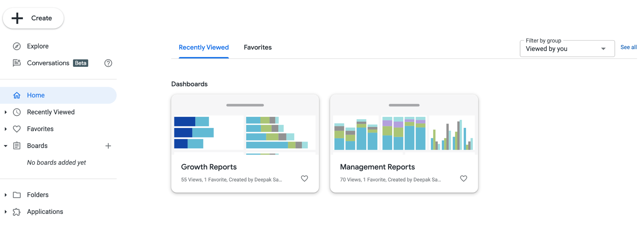The height and width of the screenshot is (229, 644).
Task: Expand the Recently Viewed sidebar section
Action: coord(5,112)
